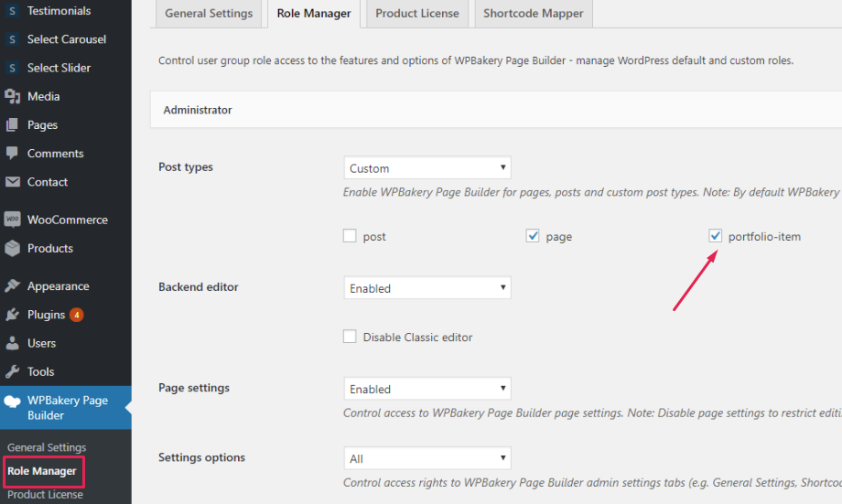Open the Backend editor dropdown
Image resolution: width=842 pixels, height=504 pixels.
click(427, 288)
